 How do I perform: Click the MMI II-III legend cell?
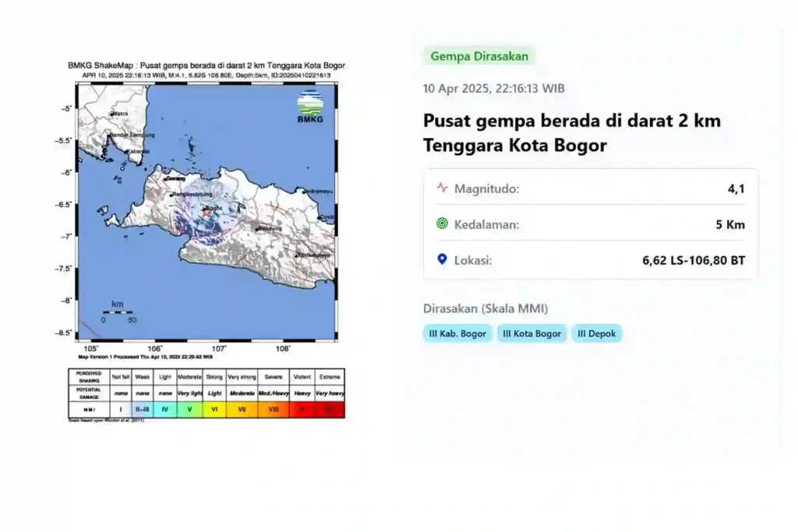(143, 410)
